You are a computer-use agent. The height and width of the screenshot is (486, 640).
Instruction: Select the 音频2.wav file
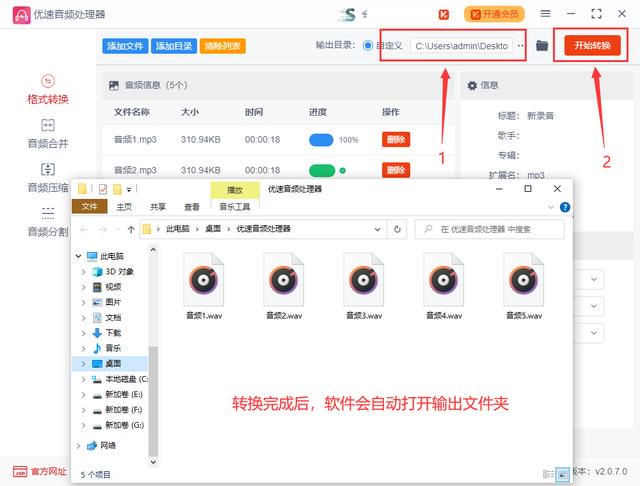[284, 286]
